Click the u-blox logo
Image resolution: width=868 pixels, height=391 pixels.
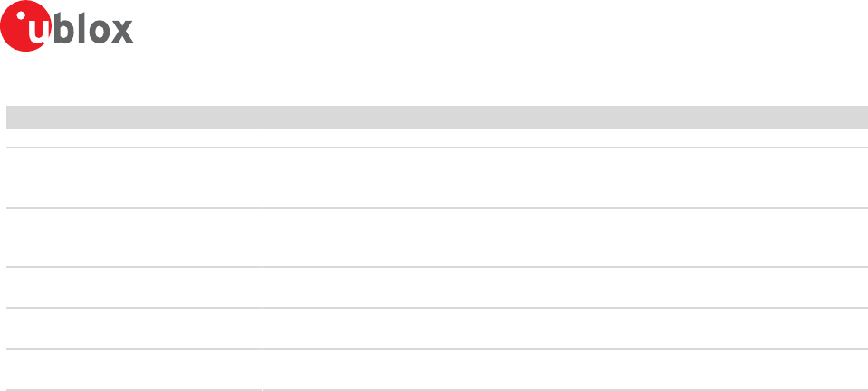click(x=67, y=26)
